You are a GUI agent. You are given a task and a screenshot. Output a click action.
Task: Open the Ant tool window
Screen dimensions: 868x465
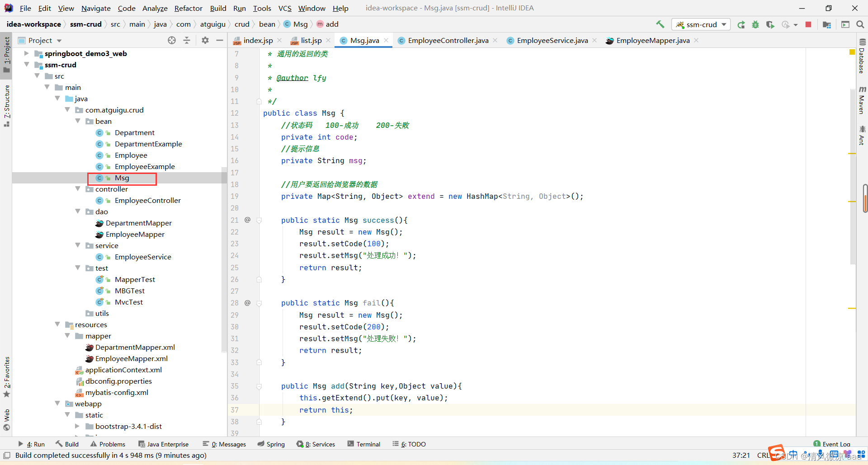862,136
